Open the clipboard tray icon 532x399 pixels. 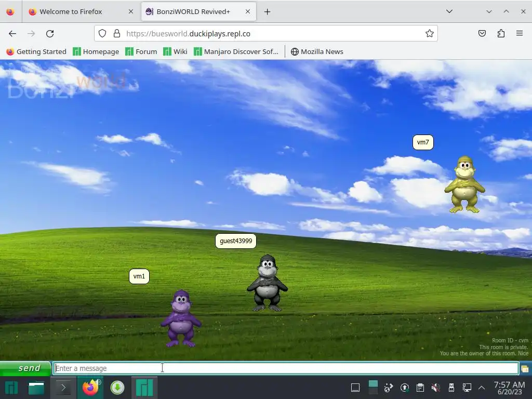pos(420,388)
